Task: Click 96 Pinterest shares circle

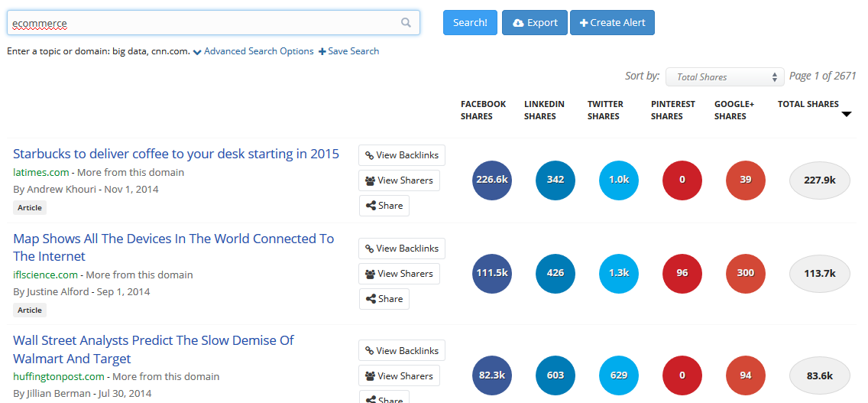Action: [x=682, y=273]
